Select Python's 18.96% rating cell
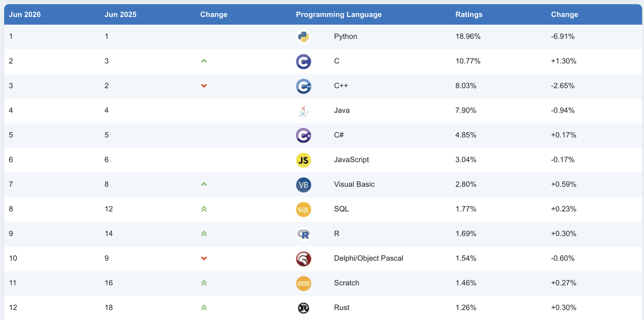 [468, 37]
